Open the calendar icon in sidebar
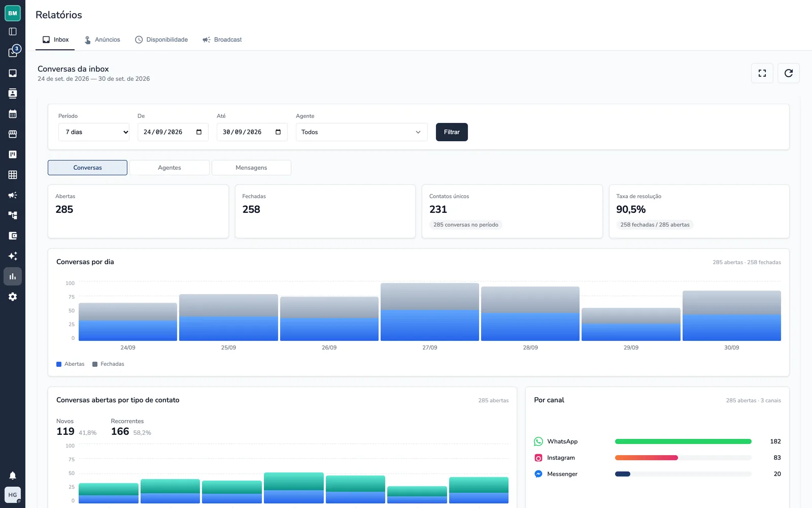812x508 pixels. click(13, 114)
